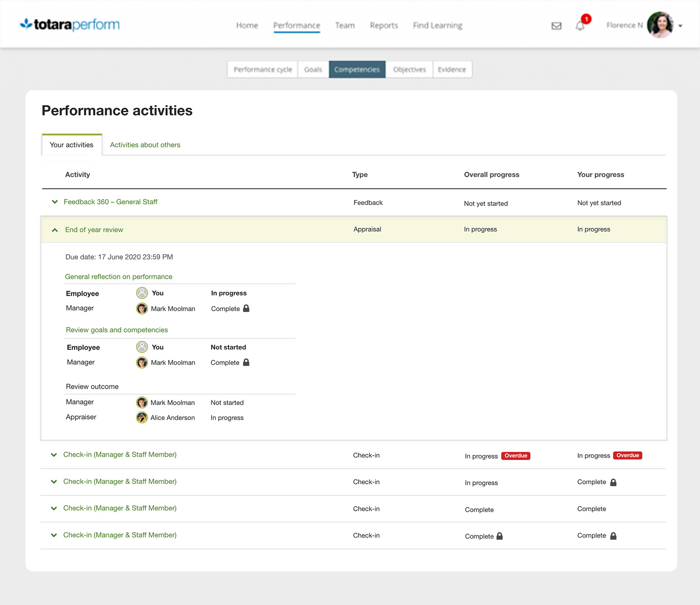
Task: Click Mark Moolman avatar in General reflection
Action: click(x=142, y=308)
